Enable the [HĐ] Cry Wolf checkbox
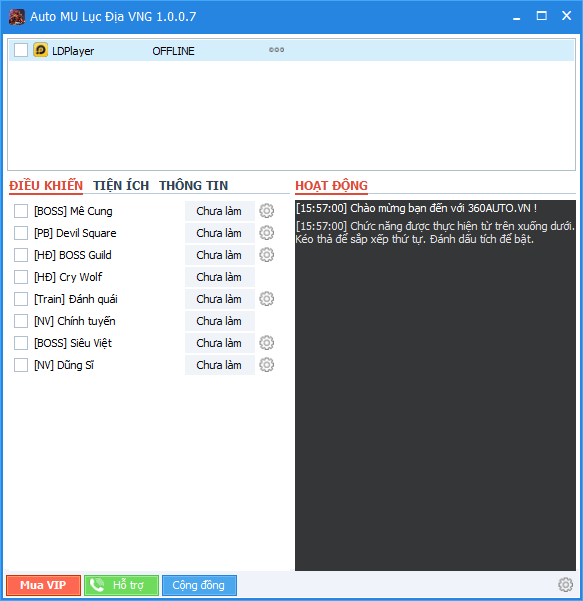 pos(21,277)
